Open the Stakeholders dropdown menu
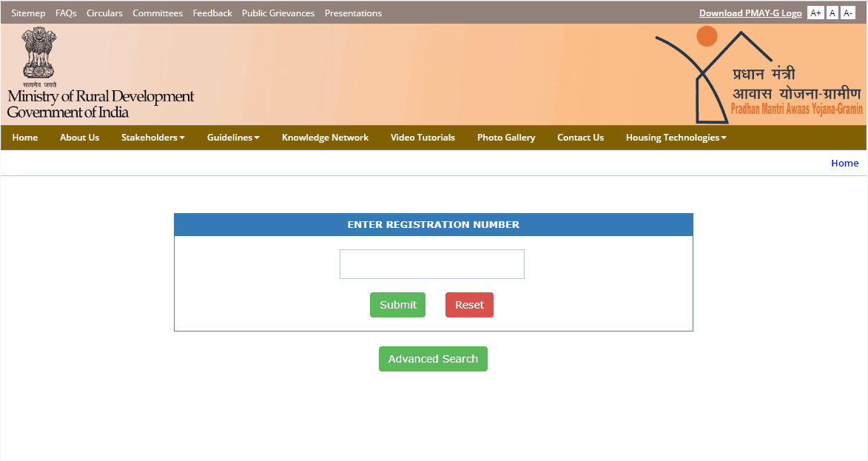Image resolution: width=868 pixels, height=461 pixels. (152, 137)
